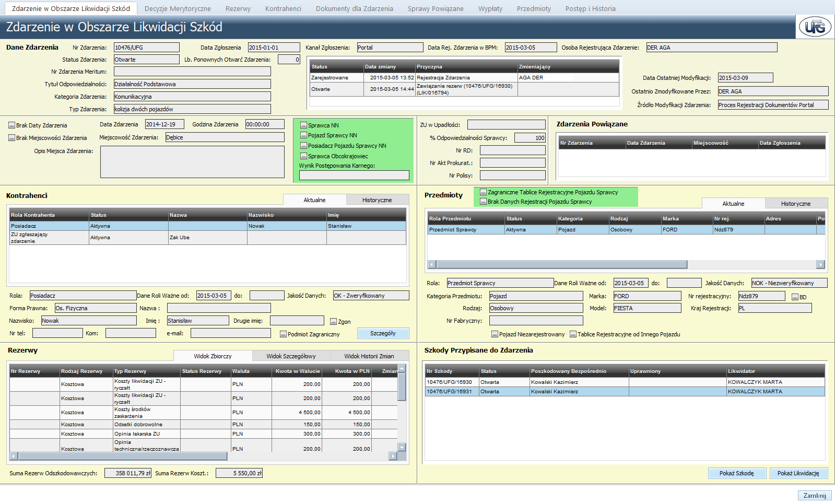835x504 pixels.
Task: Open the Decyzje Merytoryczne tab
Action: (178, 8)
